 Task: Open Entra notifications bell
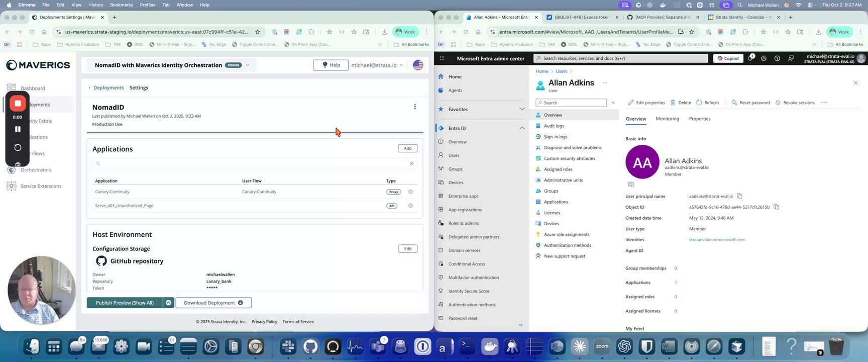(750, 58)
